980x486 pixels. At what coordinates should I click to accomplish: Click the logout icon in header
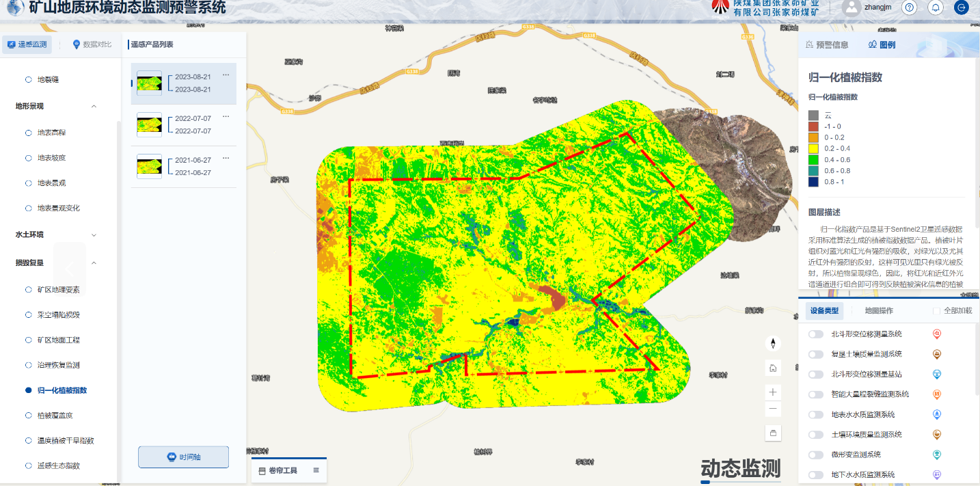pyautogui.click(x=961, y=8)
